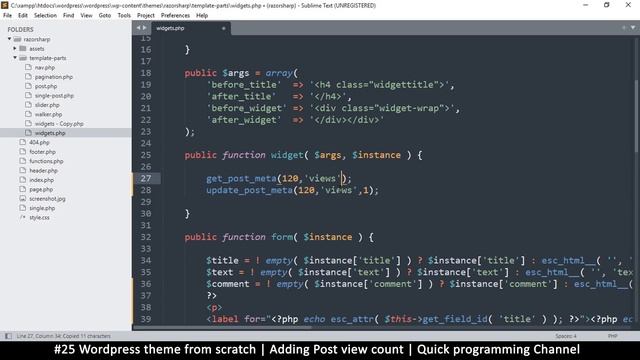Viewport: 640px width, 360px height.
Task: Click 'get_post_meta' on line 27
Action: [241, 179]
